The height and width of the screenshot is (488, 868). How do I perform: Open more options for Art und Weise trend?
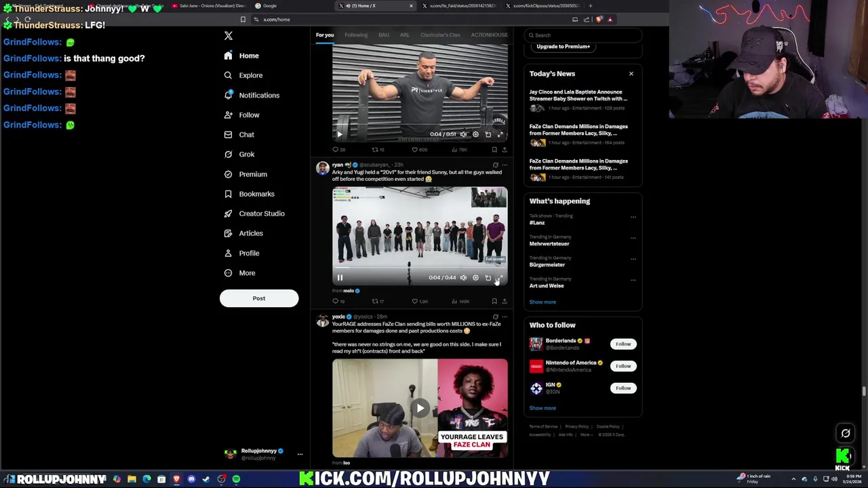click(x=633, y=280)
